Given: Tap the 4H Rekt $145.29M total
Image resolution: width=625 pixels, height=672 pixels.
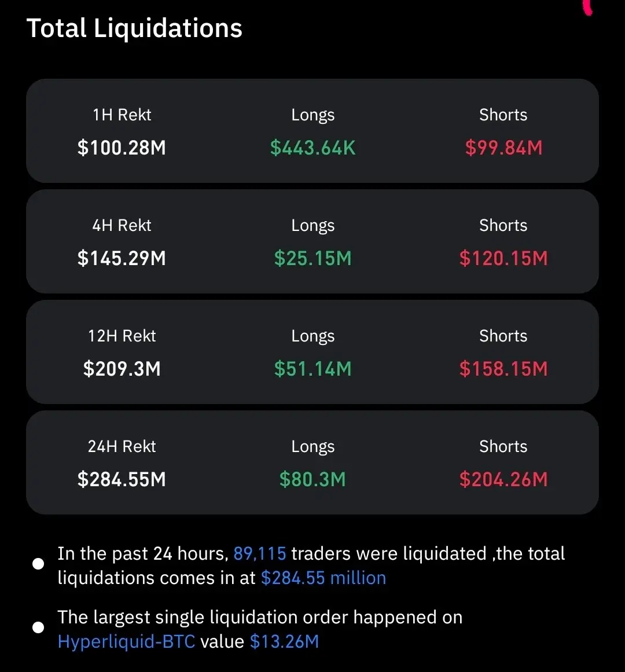Looking at the screenshot, I should [122, 258].
